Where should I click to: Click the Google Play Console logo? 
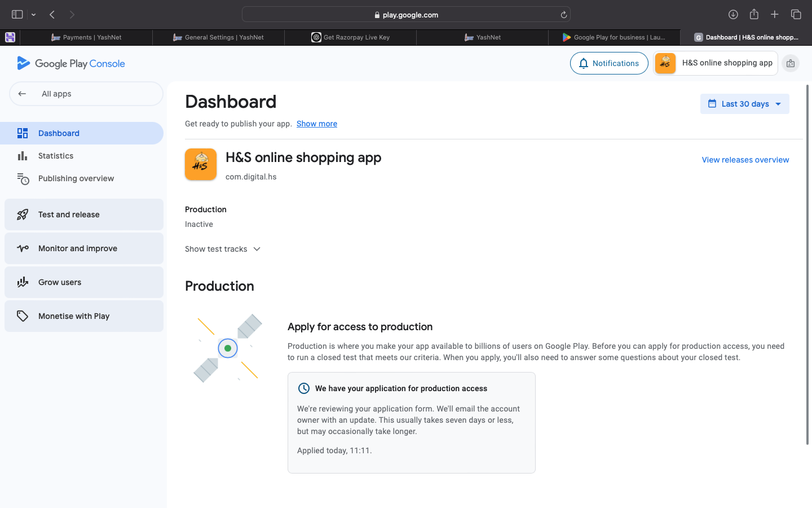71,63
